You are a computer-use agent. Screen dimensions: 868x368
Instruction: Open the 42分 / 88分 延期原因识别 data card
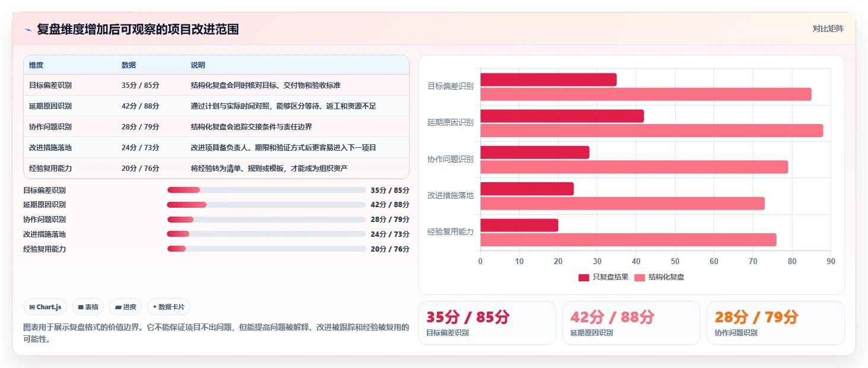(x=631, y=322)
